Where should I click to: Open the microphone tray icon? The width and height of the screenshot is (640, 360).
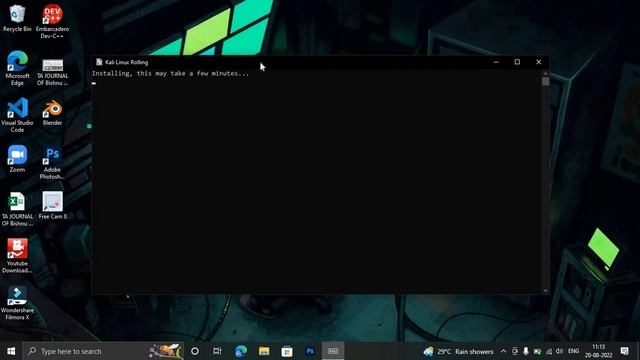526,351
